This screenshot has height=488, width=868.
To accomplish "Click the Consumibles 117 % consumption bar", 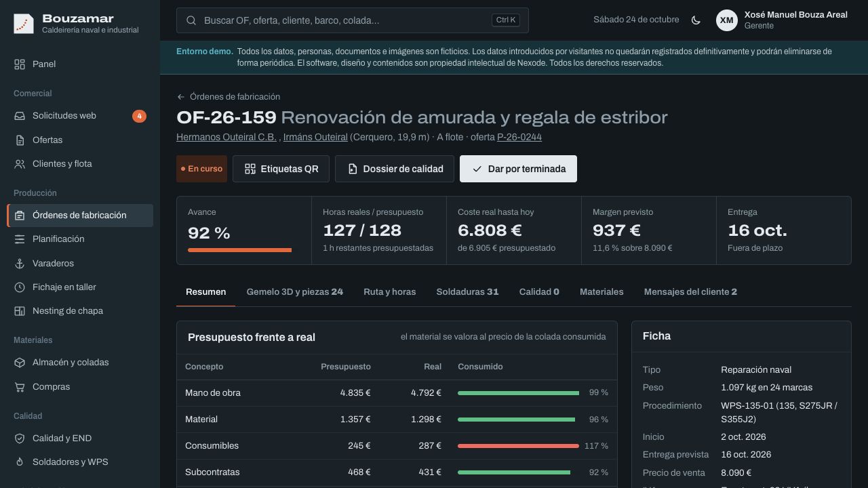I will pos(518,446).
